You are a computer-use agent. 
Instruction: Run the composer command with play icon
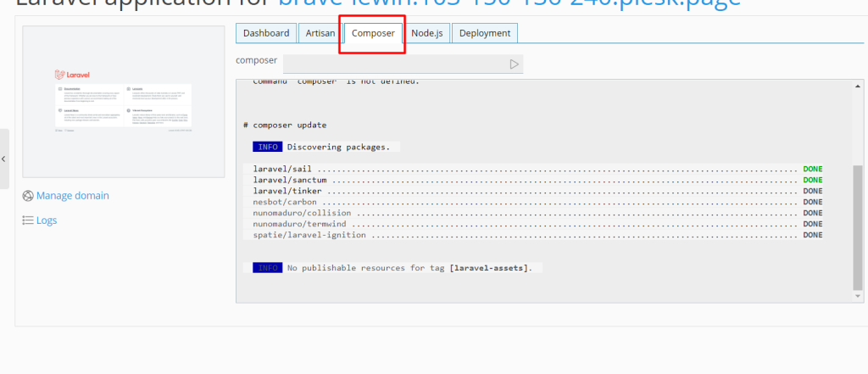[x=515, y=64]
